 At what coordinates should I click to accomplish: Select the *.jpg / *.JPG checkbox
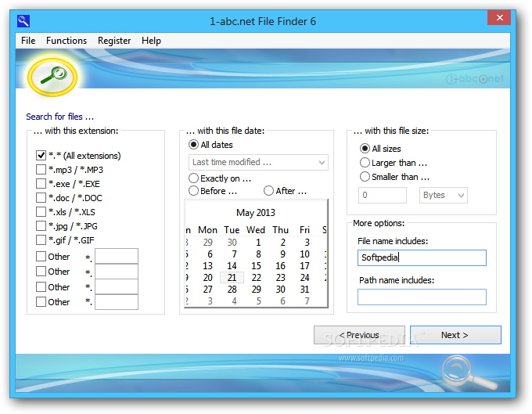[41, 225]
